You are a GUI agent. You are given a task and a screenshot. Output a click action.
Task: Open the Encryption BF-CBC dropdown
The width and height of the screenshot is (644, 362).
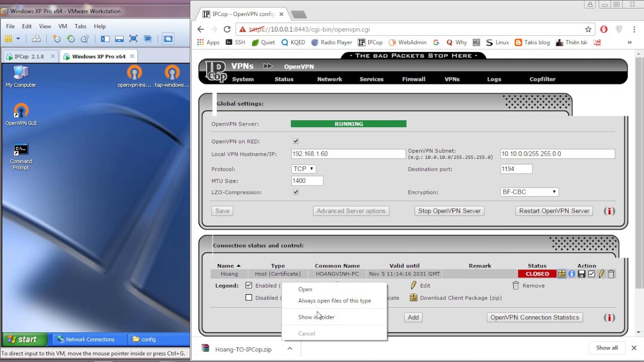pos(530,192)
